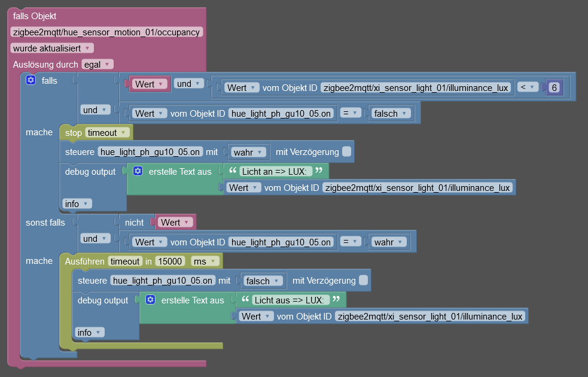
Task: Select illuminance_lux object ID in 'Licht aus' debug
Action: [430, 316]
